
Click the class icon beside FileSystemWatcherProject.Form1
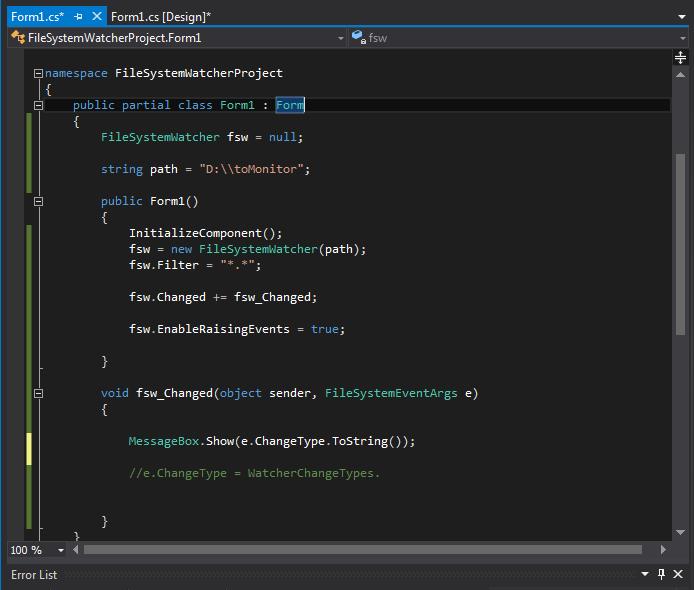pyautogui.click(x=18, y=37)
